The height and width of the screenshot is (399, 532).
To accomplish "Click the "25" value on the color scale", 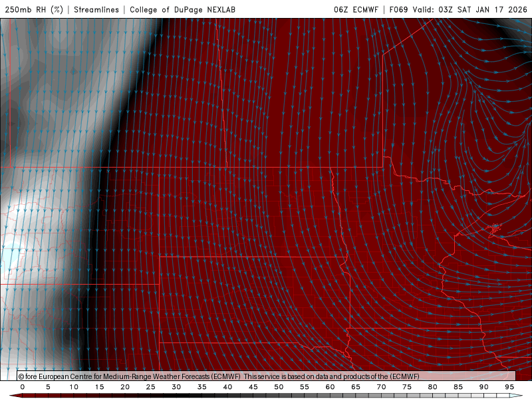I will point(151,387).
